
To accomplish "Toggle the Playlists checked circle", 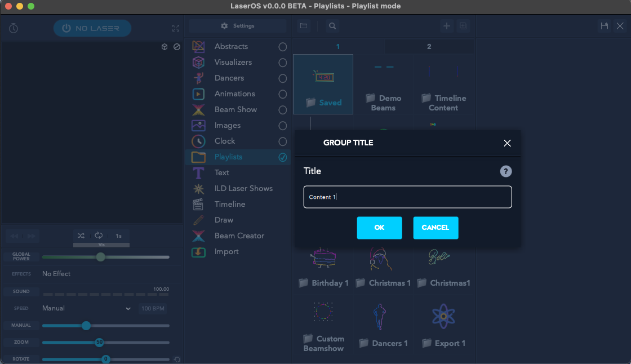I will point(283,157).
